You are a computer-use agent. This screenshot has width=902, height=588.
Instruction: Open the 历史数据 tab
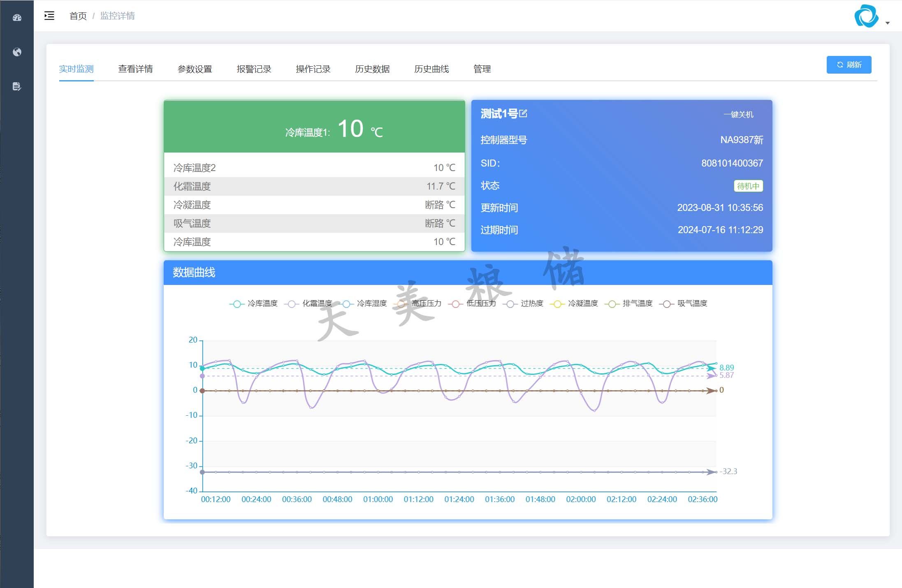(373, 69)
